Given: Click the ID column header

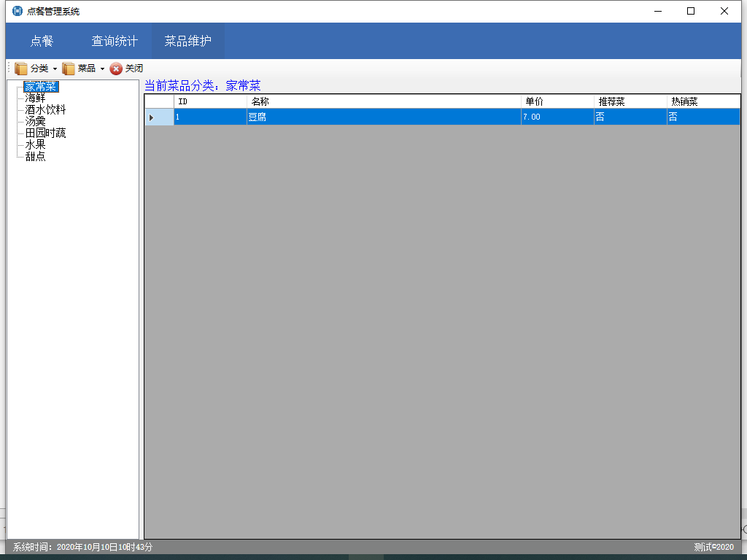Looking at the screenshot, I should [210, 101].
